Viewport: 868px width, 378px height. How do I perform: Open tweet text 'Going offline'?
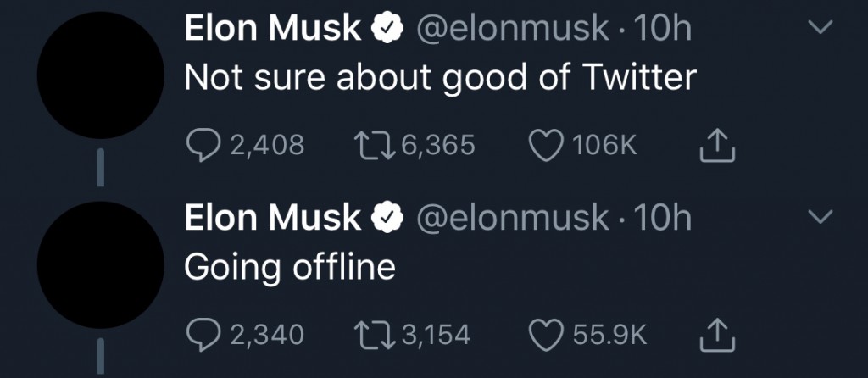click(290, 267)
